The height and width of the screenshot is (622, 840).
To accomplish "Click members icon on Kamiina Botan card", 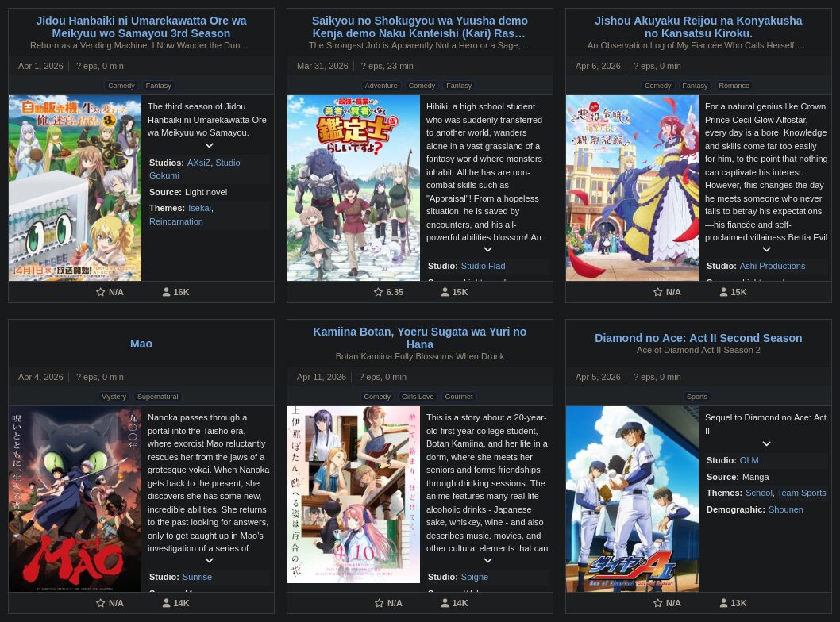I will 445,603.
